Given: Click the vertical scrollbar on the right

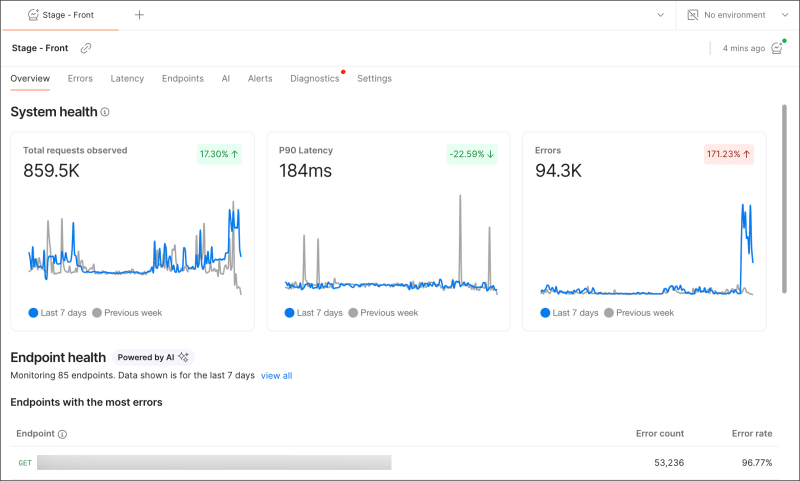Looking at the screenshot, I should coord(784,199).
